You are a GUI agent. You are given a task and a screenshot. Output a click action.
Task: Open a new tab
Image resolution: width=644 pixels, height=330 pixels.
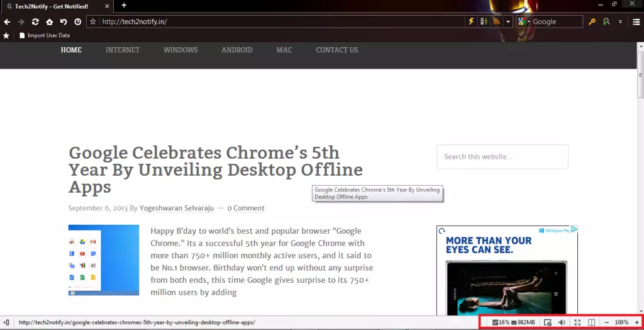coord(124,5)
